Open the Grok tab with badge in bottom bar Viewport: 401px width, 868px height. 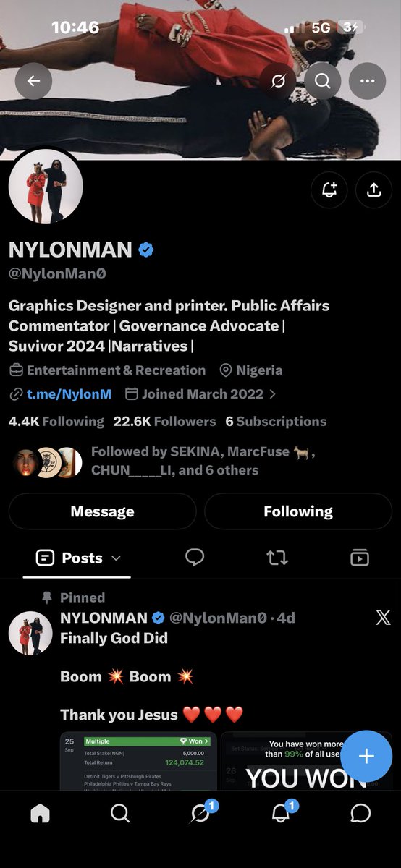tap(200, 812)
